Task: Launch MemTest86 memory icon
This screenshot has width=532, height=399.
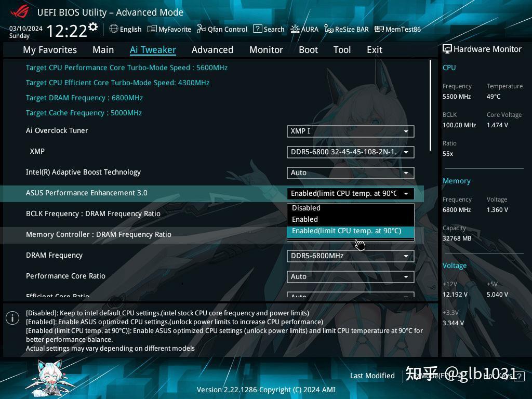Action: click(379, 29)
